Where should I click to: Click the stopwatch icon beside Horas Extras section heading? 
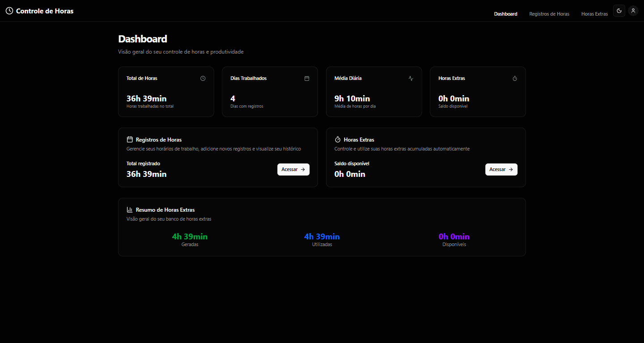pyautogui.click(x=338, y=139)
